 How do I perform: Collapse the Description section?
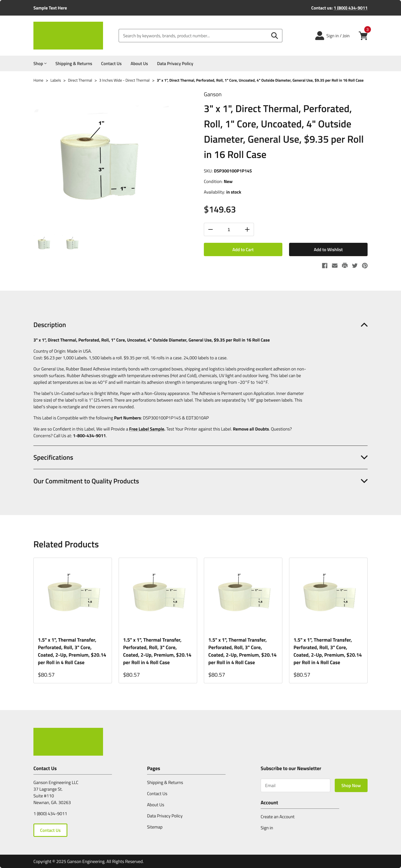[364, 325]
